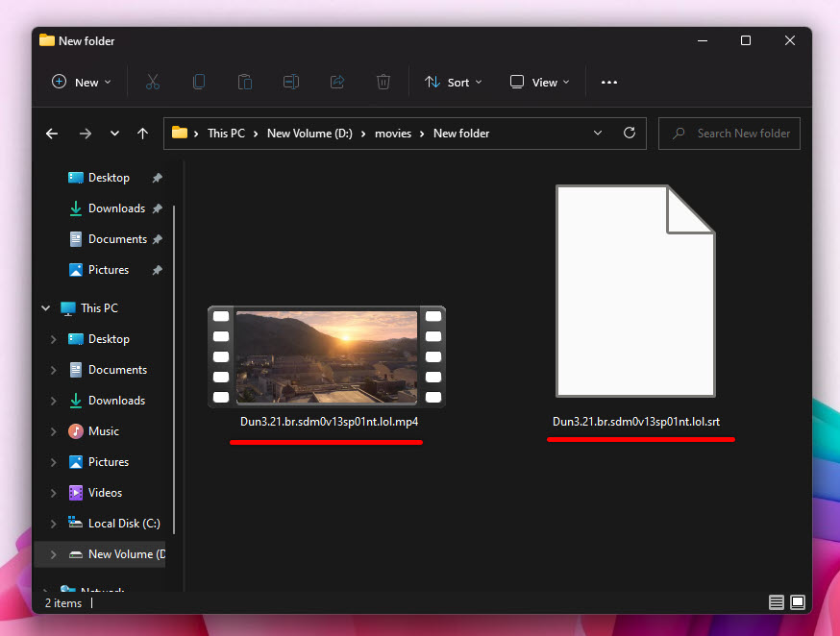Go up one directory level
Viewport: 840px width, 636px height.
point(142,134)
